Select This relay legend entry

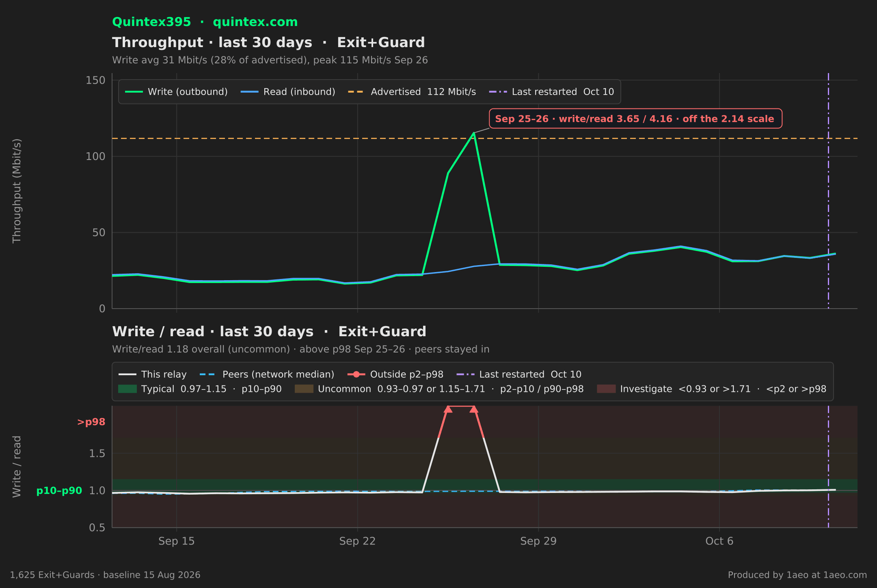tap(152, 374)
